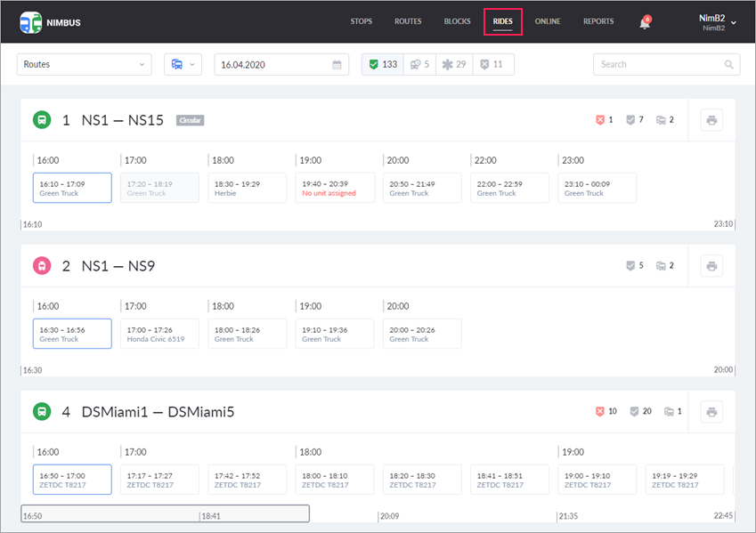Viewport: 756px width, 533px height.
Task: Switch to the Stops tab
Action: pyautogui.click(x=362, y=21)
